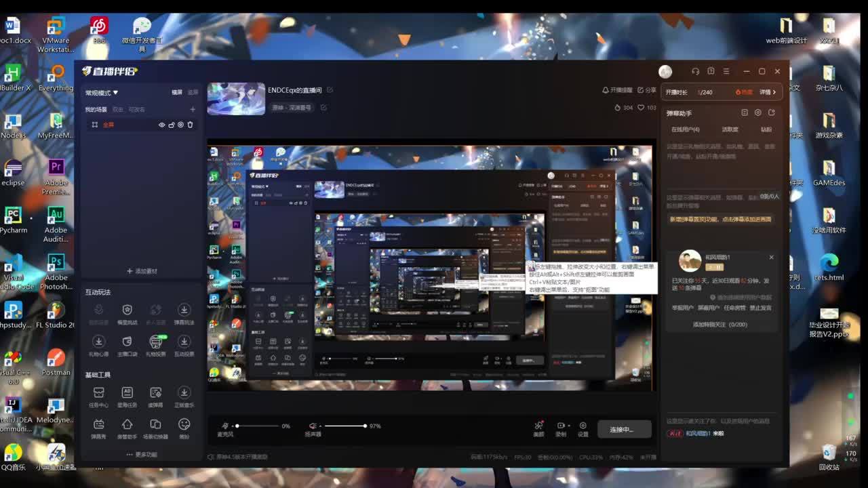Screen dimensions: 868x488
Task: Open the hamburger main menu icon
Action: [726, 71]
